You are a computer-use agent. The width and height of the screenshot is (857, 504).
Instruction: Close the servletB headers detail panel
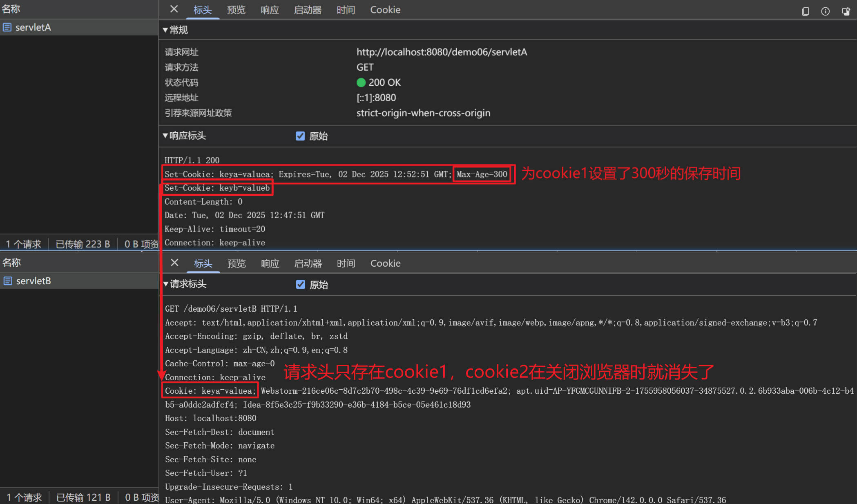click(x=174, y=263)
